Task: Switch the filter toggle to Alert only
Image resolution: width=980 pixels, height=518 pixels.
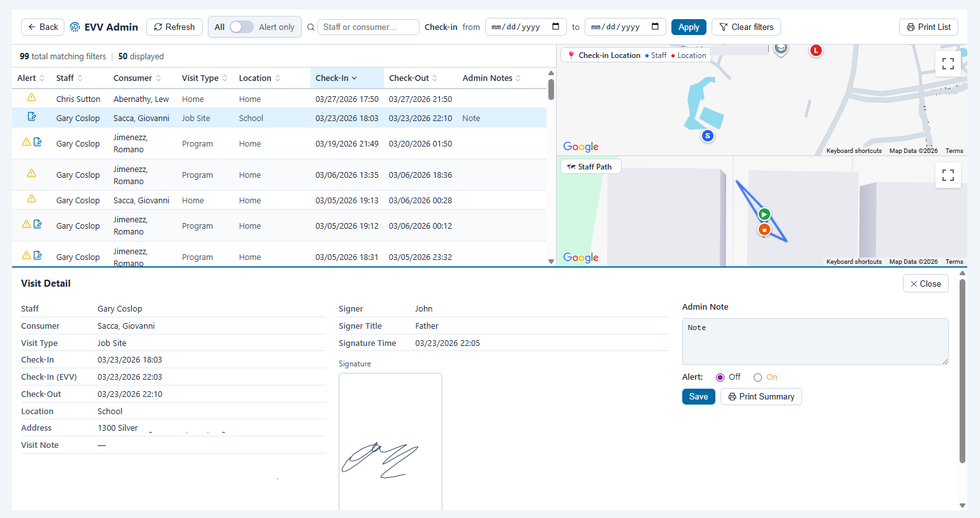Action: (242, 27)
